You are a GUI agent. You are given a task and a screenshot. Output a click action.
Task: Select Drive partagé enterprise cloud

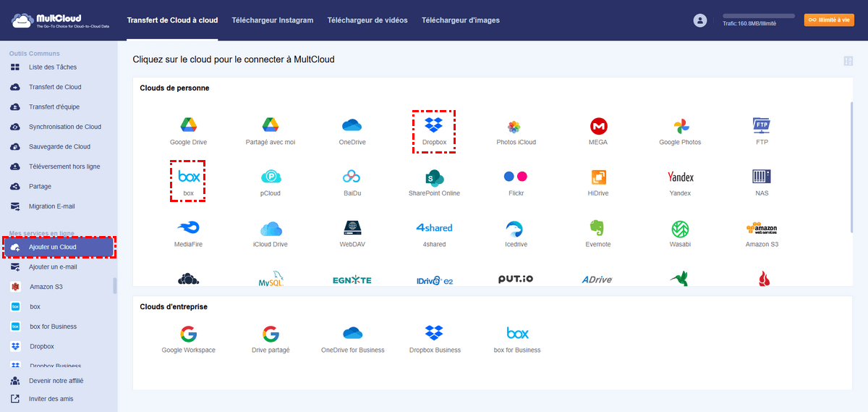(271, 339)
